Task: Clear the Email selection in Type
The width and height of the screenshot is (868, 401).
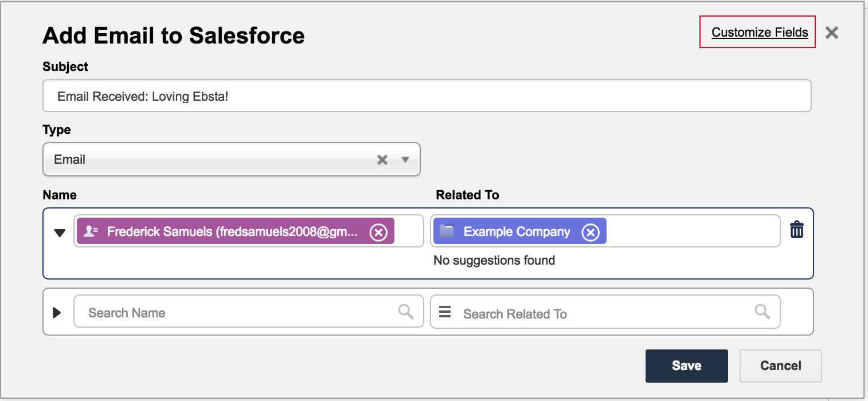Action: pyautogui.click(x=382, y=160)
